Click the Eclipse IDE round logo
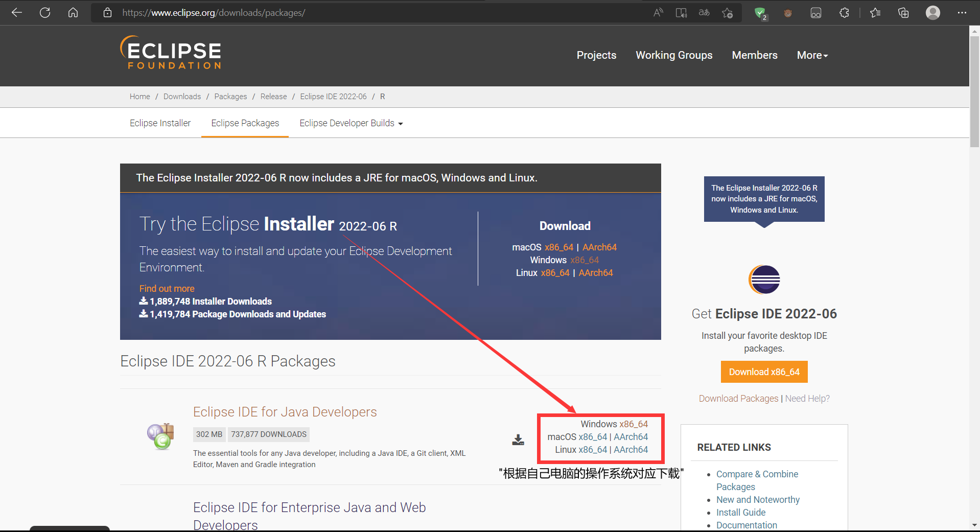This screenshot has width=980, height=532. pos(764,280)
